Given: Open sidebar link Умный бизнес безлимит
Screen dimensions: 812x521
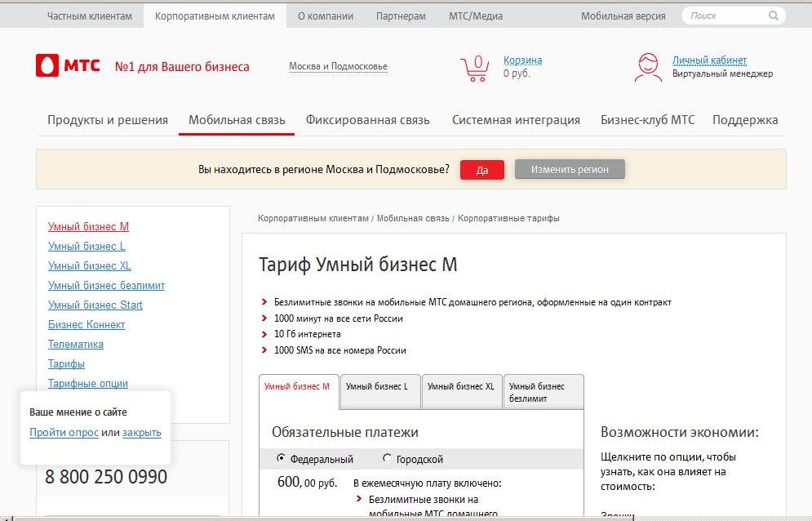Looking at the screenshot, I should (106, 286).
